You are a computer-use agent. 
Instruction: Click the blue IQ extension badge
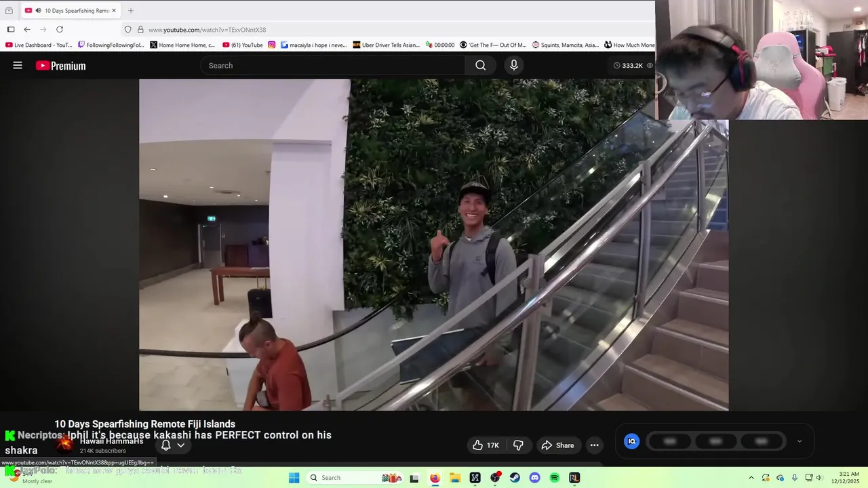(631, 441)
